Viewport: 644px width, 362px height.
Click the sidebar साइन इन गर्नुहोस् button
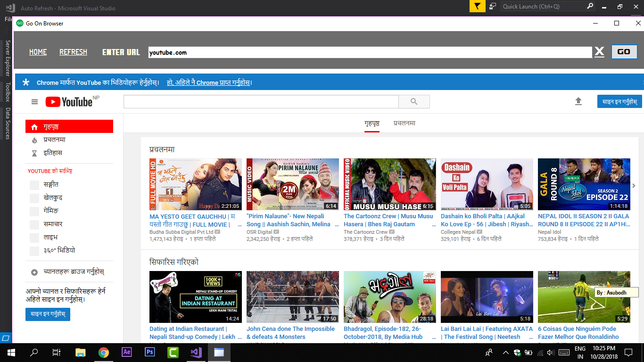[x=48, y=314]
